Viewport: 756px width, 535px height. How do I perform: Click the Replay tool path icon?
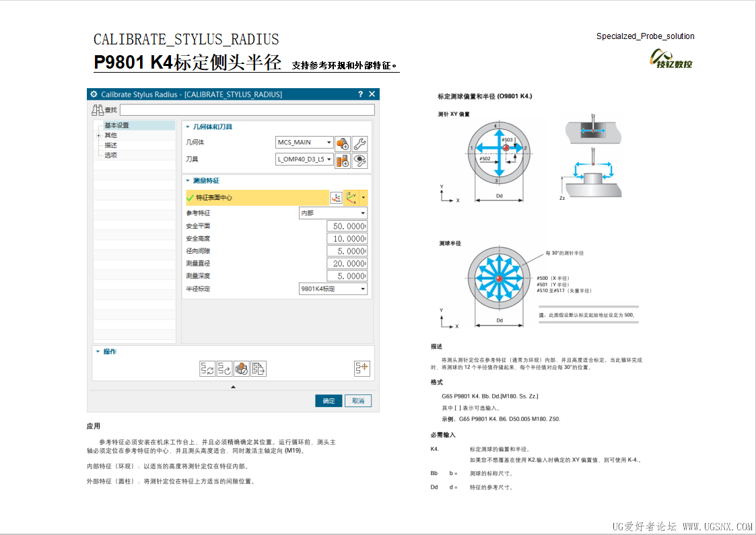224,369
